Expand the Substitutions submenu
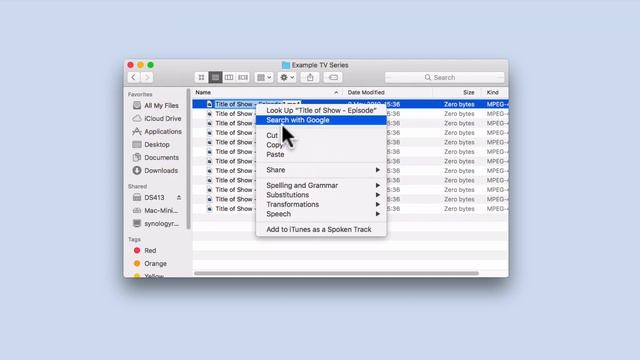This screenshot has height=360, width=640. [x=321, y=195]
